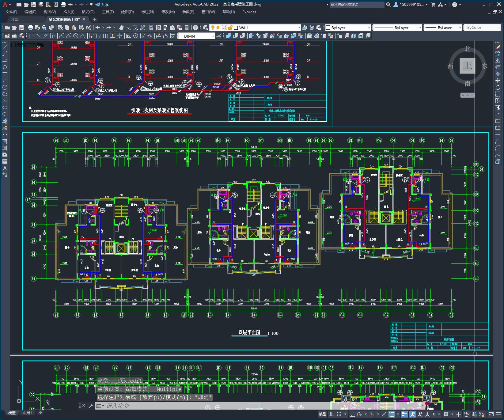Toggle Object Snap Tracking in status bar
Image resolution: width=504 pixels, height=420 pixels.
384,414
